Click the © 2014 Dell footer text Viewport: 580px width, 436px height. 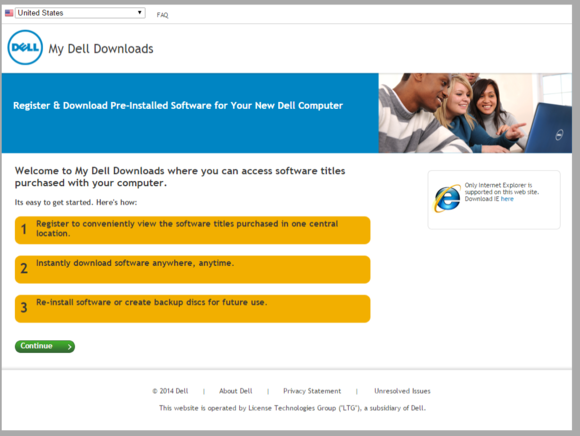[x=170, y=391]
